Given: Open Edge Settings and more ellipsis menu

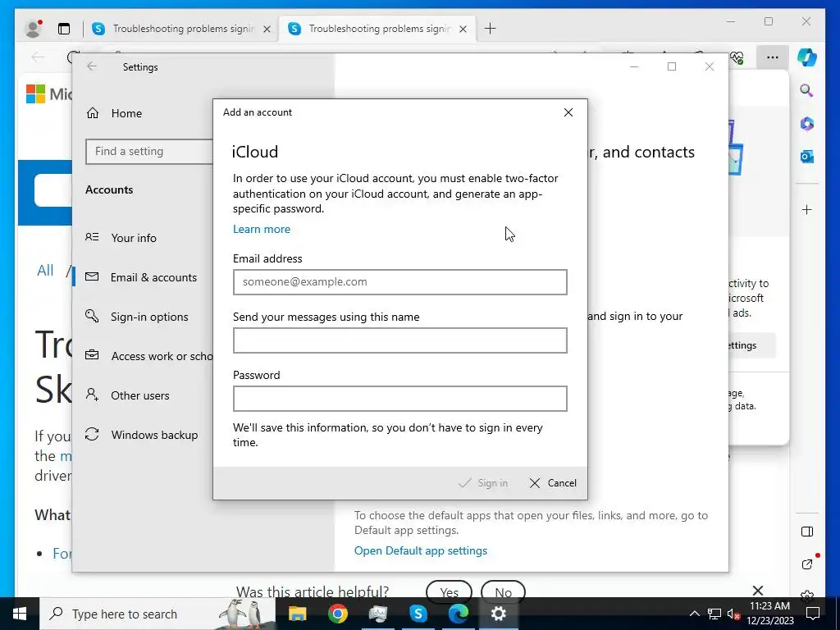Looking at the screenshot, I should [772, 57].
